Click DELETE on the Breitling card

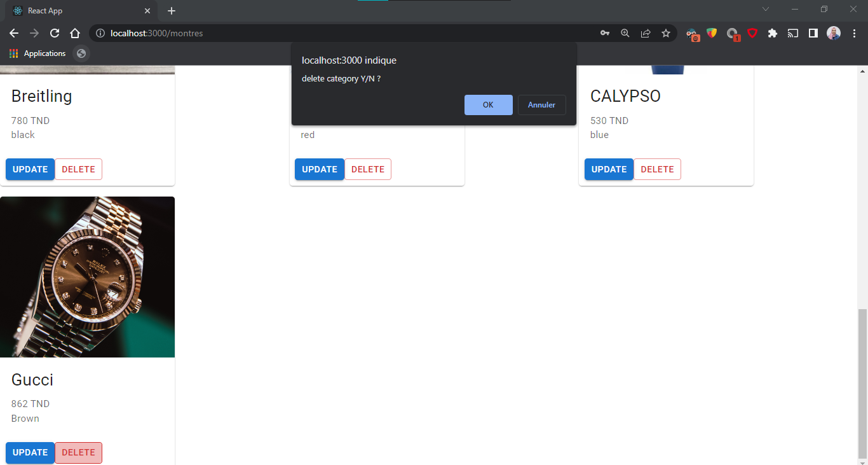pos(79,169)
